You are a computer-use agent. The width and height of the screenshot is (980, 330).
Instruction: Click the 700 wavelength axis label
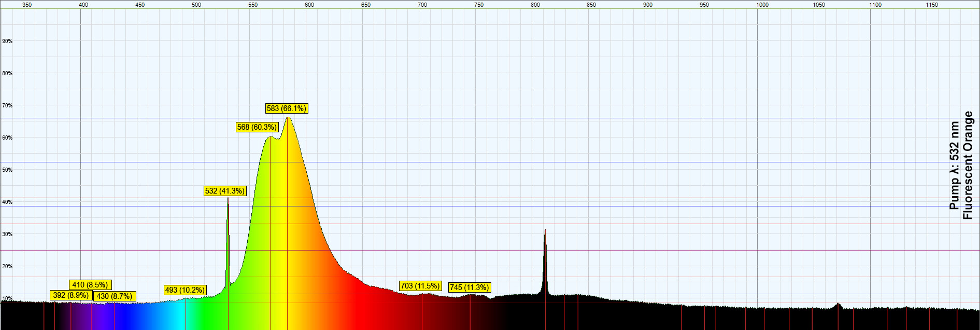click(x=422, y=5)
